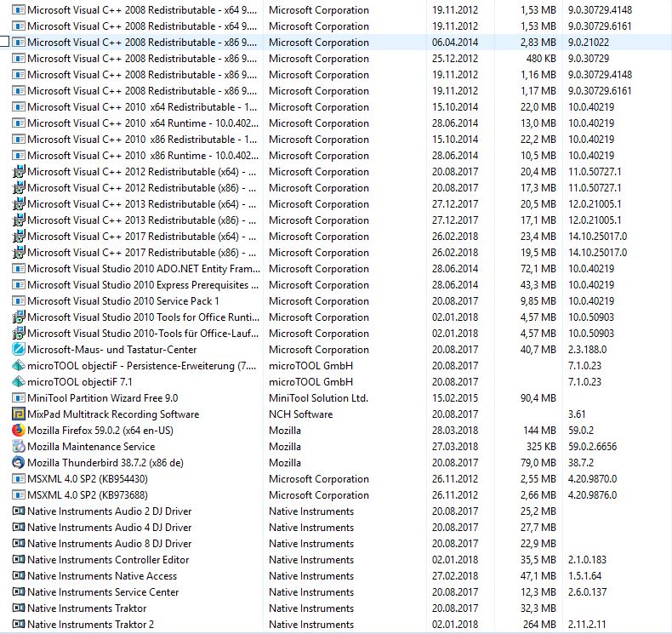
Task: Click the version value 2.1.0.183
Action: 587,559
